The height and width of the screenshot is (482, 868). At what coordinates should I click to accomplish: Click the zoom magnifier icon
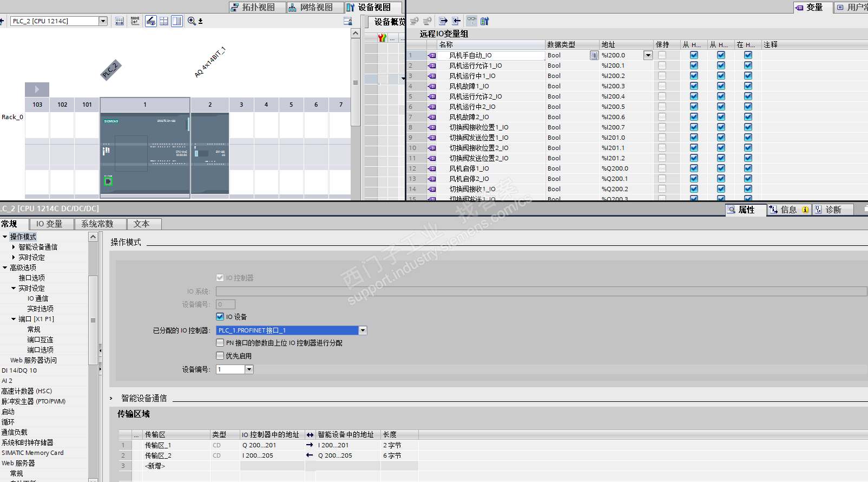192,21
